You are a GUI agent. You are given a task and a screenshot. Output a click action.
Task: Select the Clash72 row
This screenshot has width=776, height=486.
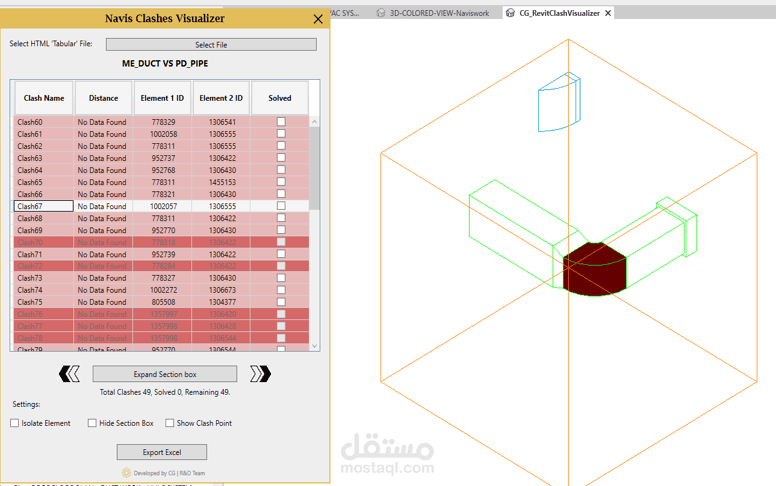[161, 266]
